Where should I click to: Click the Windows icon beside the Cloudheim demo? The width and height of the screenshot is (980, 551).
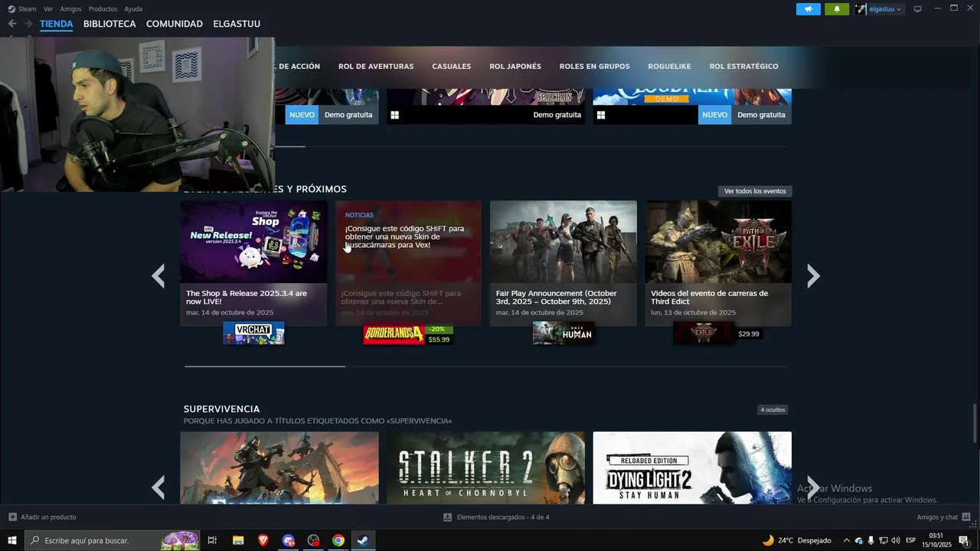(601, 116)
